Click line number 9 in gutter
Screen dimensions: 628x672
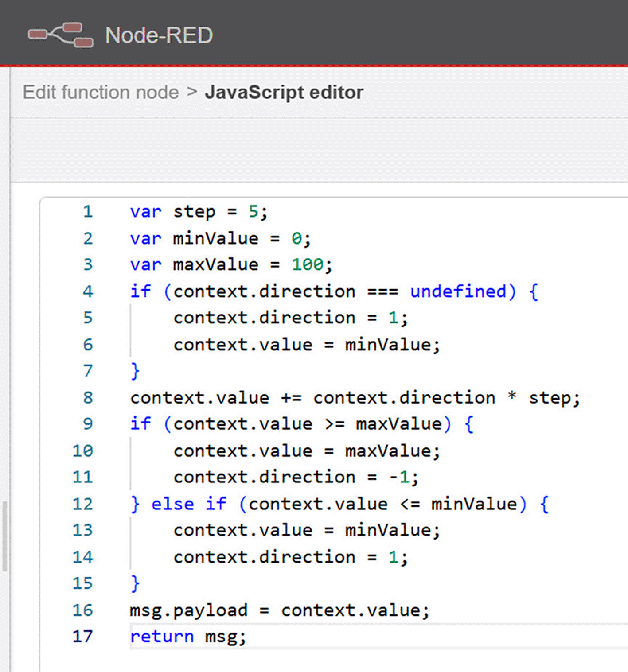(x=88, y=424)
